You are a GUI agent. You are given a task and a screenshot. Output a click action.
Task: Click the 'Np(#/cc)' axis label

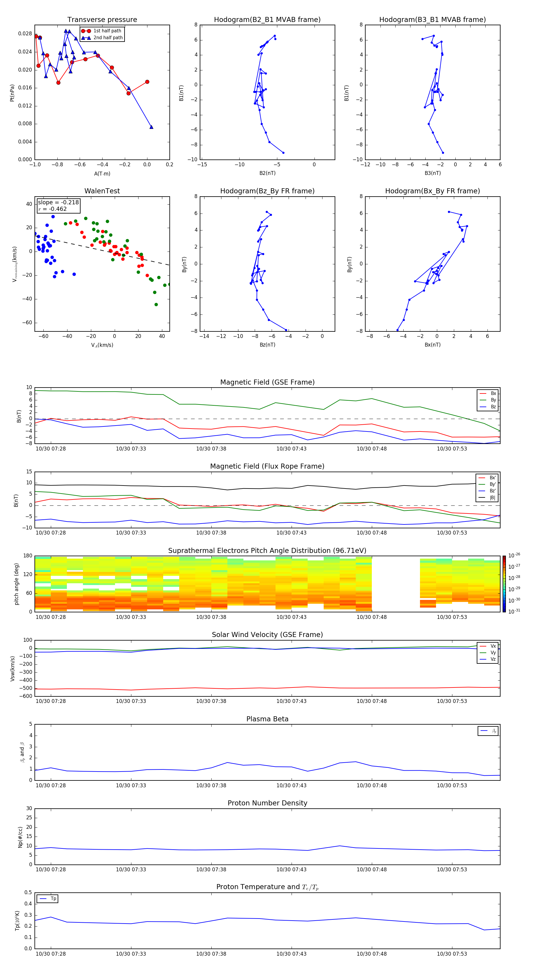pos(20,837)
